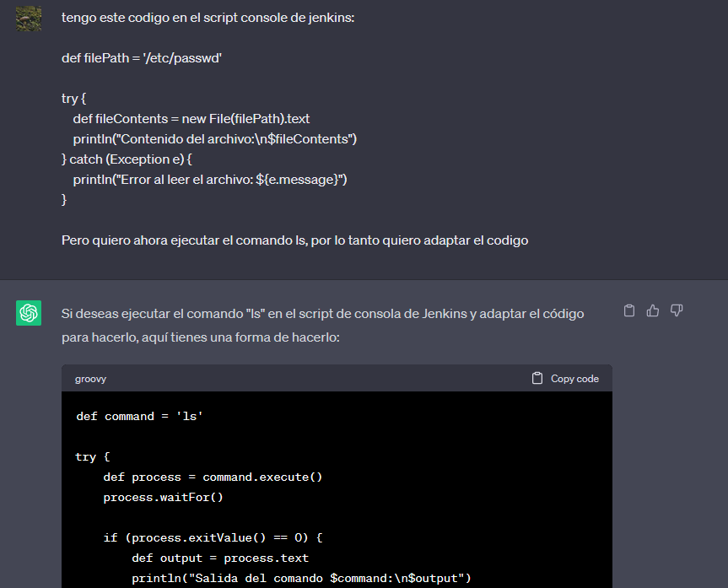Click the line "def process = command.execute()"

pos(213,477)
